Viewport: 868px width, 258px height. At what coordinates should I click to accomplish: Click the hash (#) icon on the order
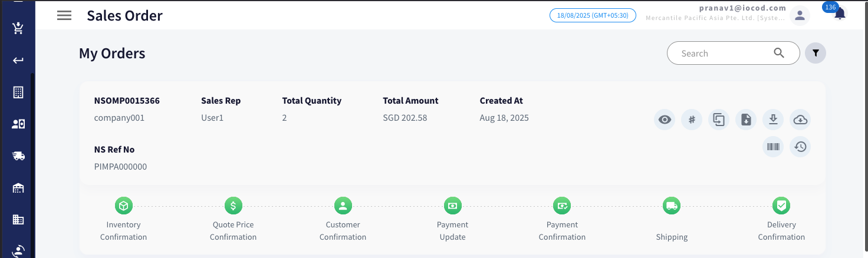tap(692, 120)
